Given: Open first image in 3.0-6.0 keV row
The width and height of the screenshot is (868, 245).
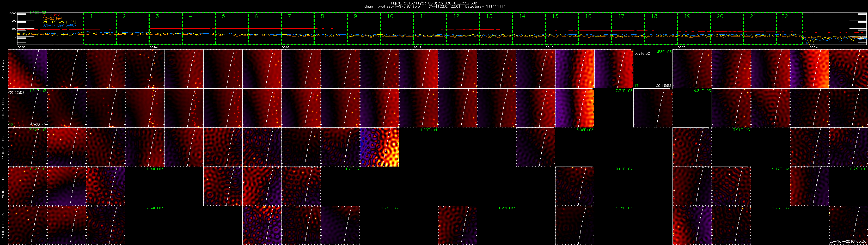Looking at the screenshot, I should pos(28,69).
